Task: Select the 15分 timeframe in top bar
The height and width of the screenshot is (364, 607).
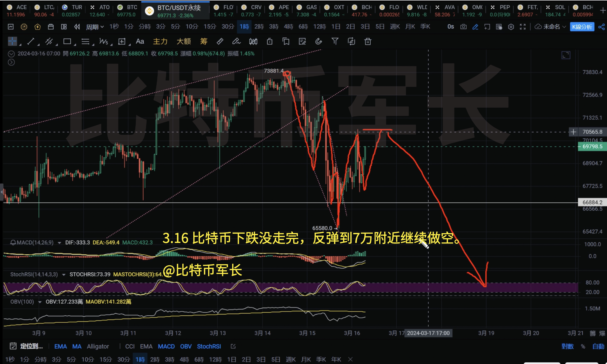Action: tap(210, 27)
